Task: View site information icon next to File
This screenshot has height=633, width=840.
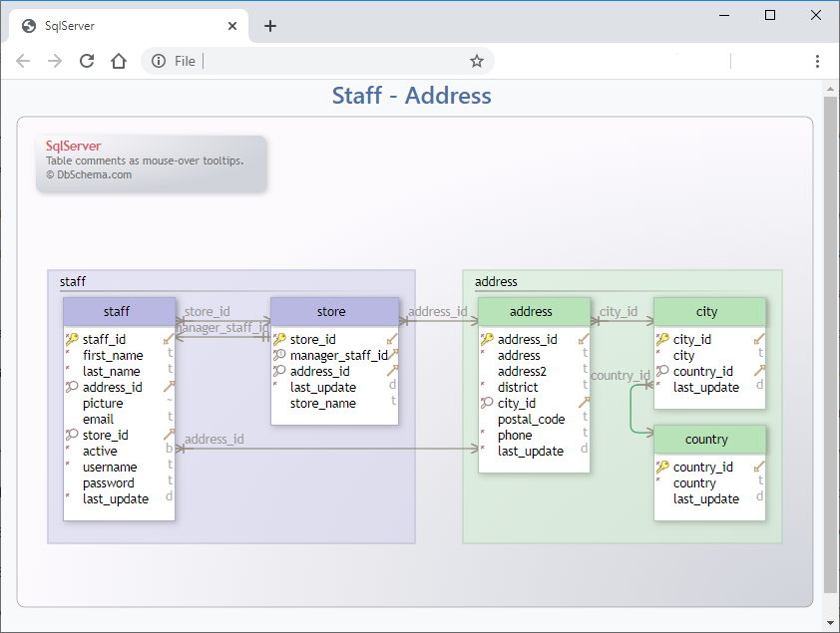Action: tap(159, 61)
